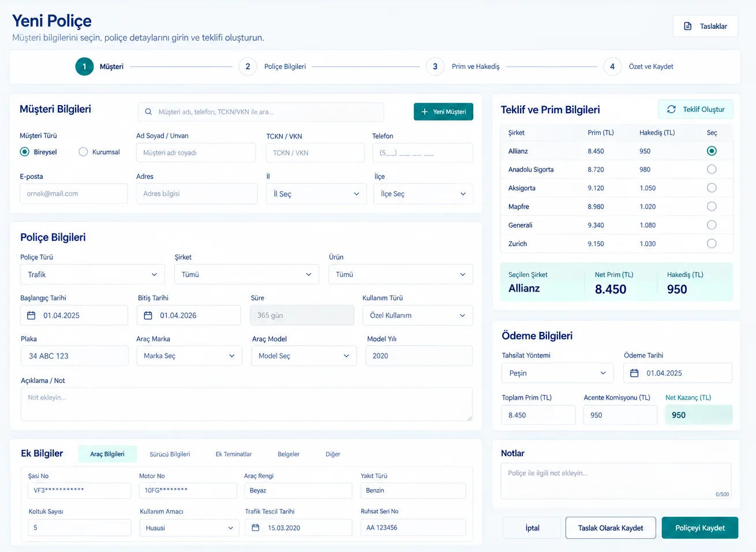Viewport: 756px width, 552px height.
Task: Click Taslak Olarak Kaydet button
Action: (x=611, y=528)
